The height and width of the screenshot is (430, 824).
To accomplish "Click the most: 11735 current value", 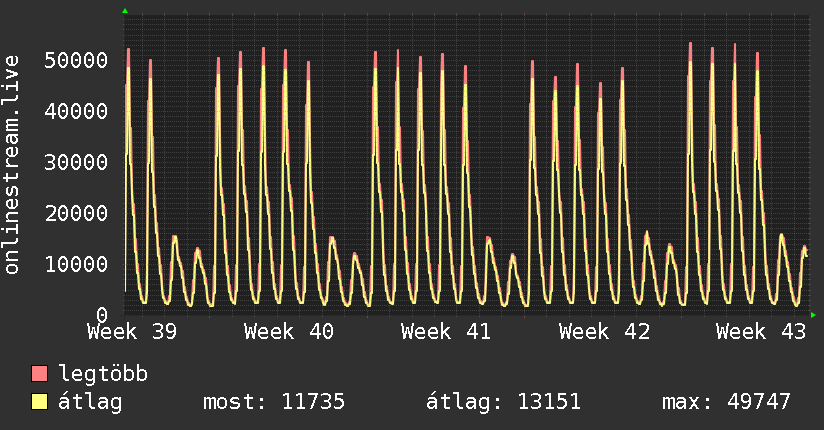I will [274, 402].
